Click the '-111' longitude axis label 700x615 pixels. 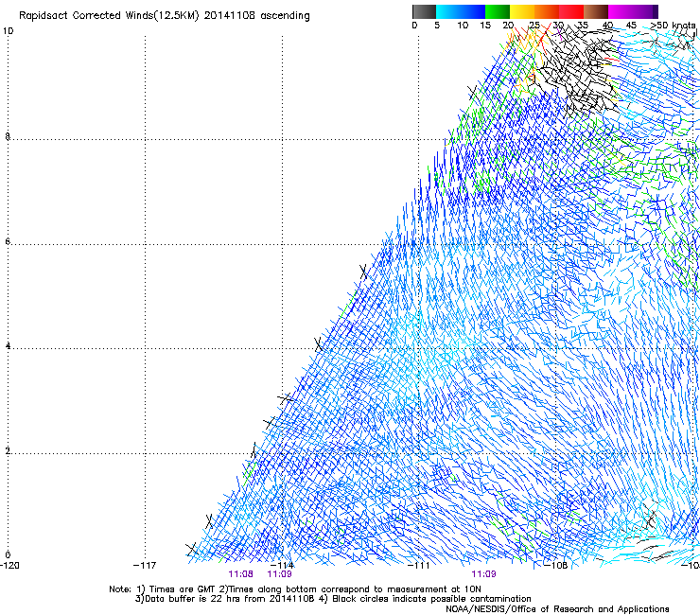pos(418,566)
